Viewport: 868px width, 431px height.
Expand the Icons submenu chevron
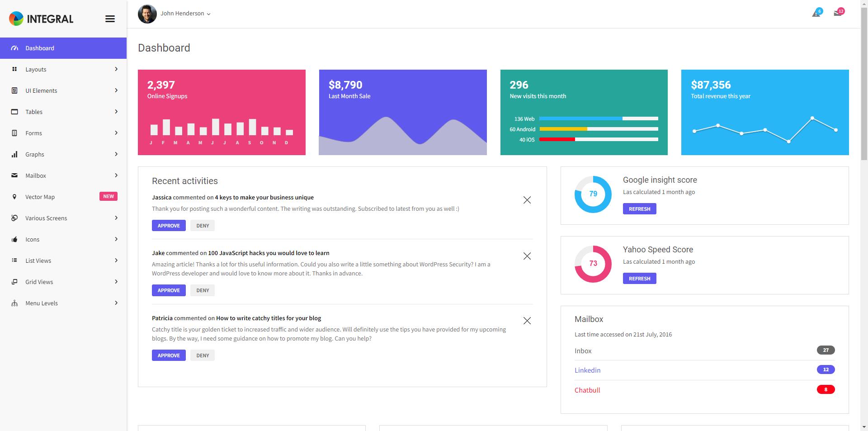point(116,239)
